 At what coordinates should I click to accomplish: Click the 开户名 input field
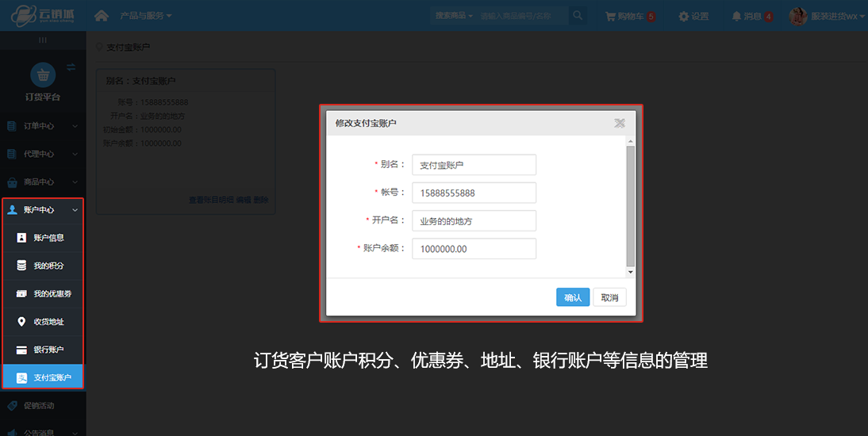(474, 220)
